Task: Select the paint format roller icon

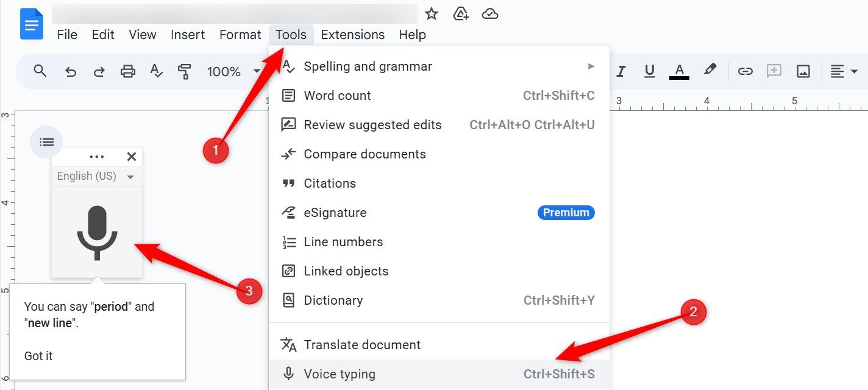Action: click(184, 72)
